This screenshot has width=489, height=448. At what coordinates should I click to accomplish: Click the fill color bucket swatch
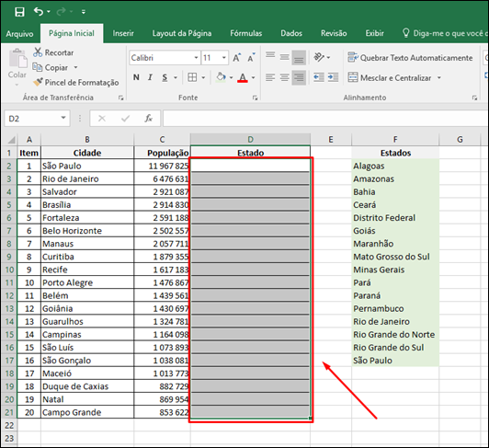[221, 77]
